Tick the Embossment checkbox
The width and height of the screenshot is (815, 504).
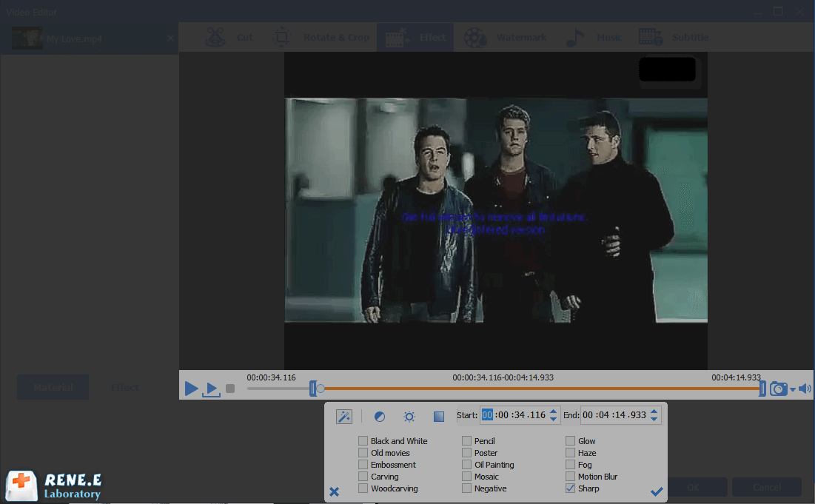click(x=363, y=465)
